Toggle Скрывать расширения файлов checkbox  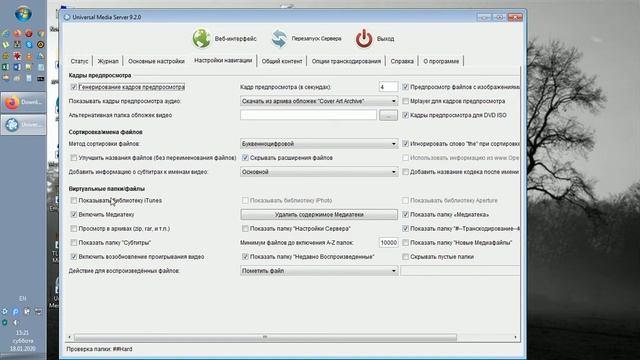point(245,158)
